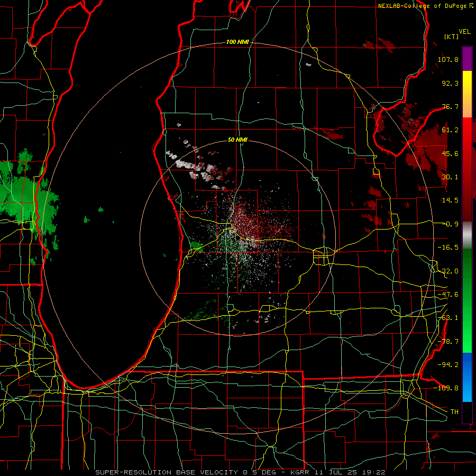Click the "50 NMI" range ring label
The height and width of the screenshot is (476, 476).
click(237, 140)
